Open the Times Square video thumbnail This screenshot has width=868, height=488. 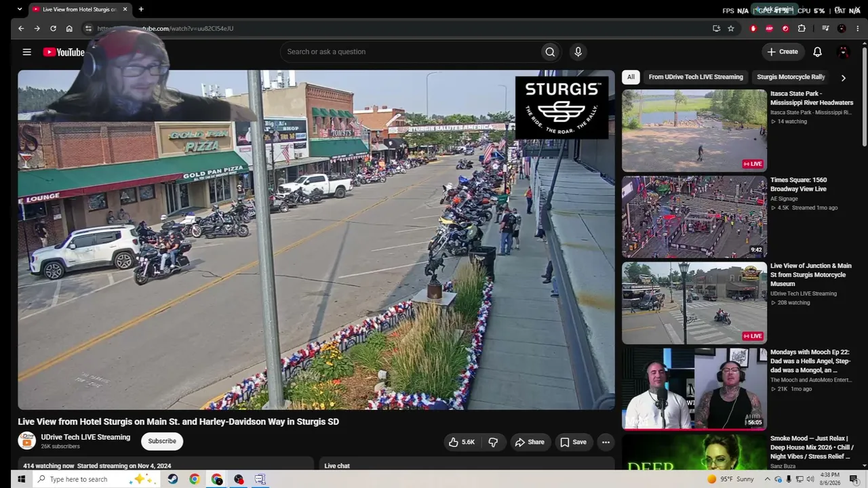click(x=694, y=217)
